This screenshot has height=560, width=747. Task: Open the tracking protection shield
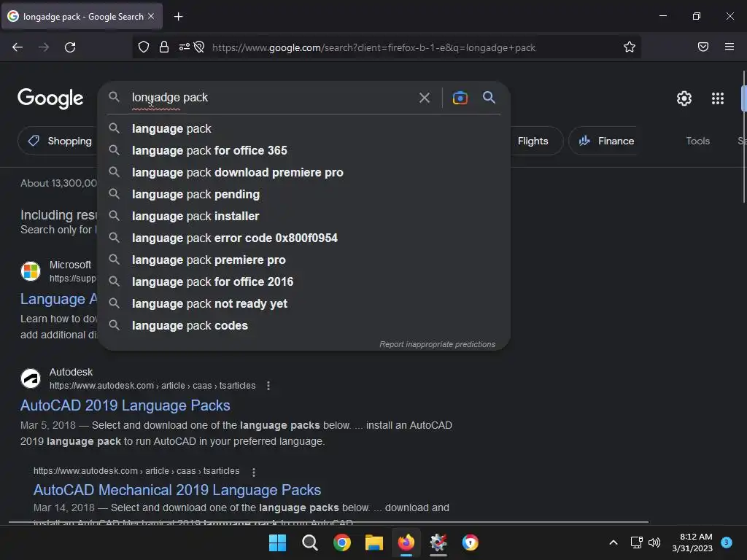pyautogui.click(x=144, y=47)
